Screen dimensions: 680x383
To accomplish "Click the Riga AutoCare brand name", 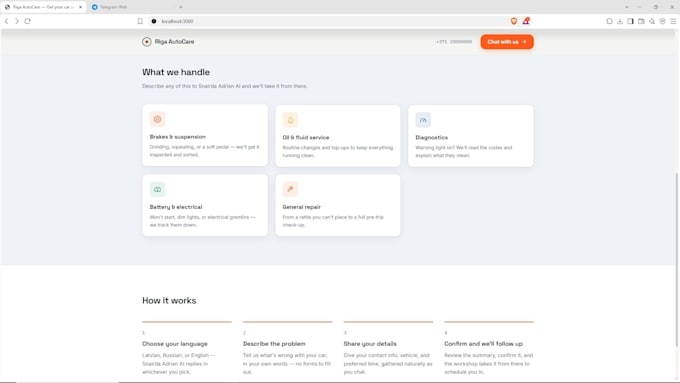I will [174, 42].
